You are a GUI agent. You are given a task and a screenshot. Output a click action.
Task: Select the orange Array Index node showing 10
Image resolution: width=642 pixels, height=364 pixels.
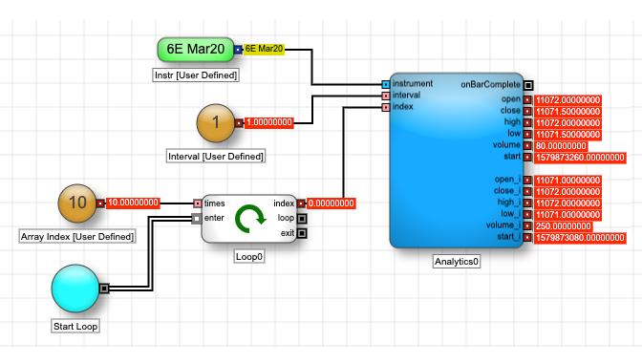(x=77, y=203)
